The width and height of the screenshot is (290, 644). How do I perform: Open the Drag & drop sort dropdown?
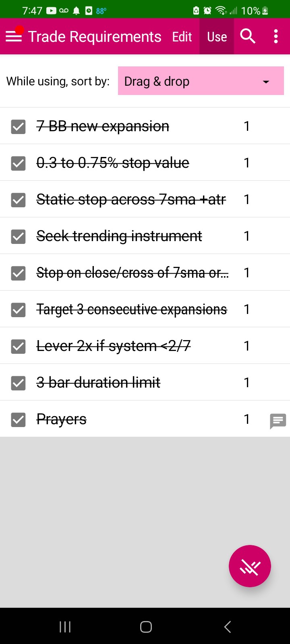pos(201,81)
